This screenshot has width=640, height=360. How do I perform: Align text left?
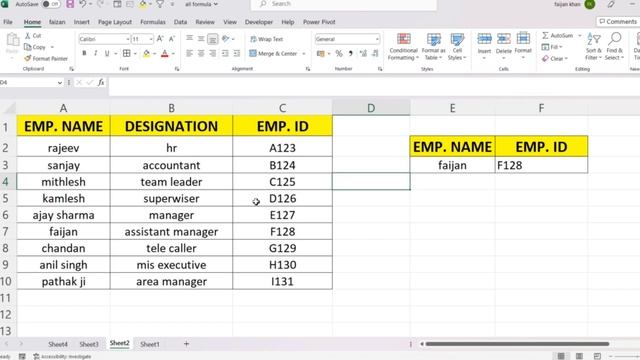point(189,53)
